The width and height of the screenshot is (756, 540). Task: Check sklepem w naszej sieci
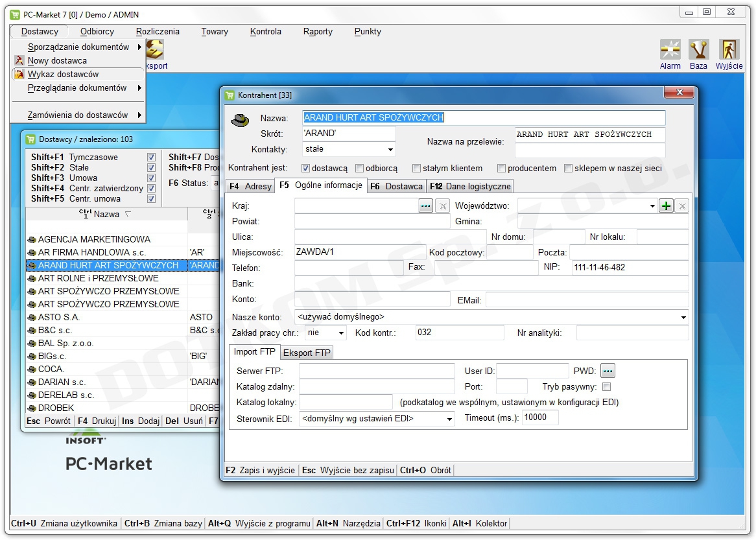click(568, 169)
